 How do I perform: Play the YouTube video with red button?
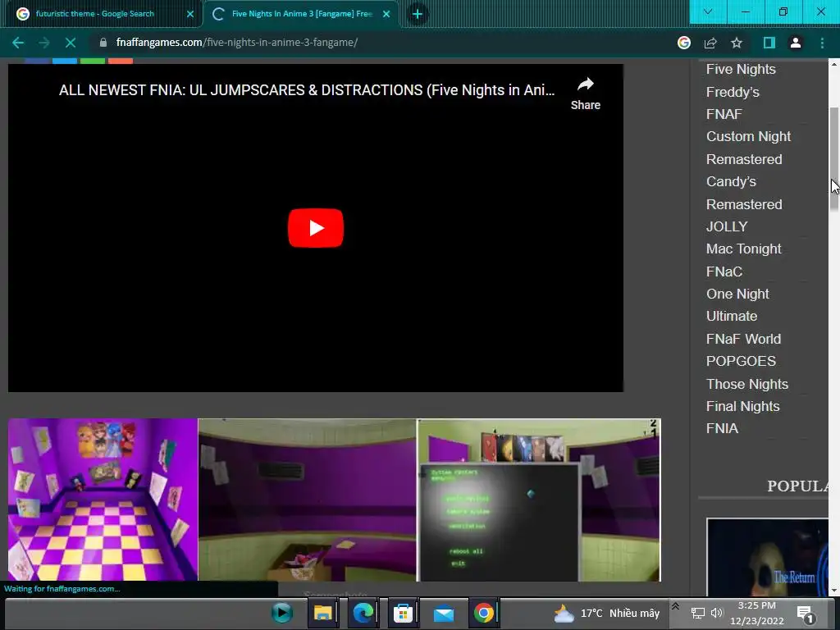tap(316, 228)
